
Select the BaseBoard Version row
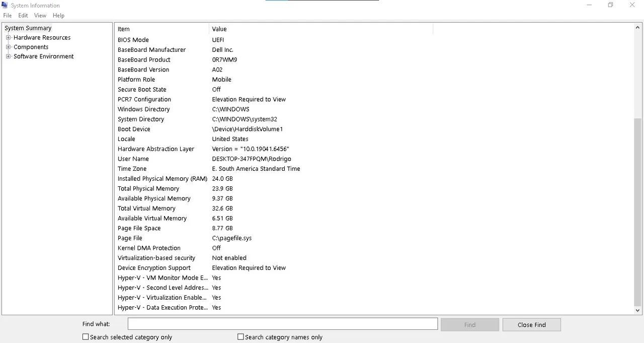tap(374, 70)
